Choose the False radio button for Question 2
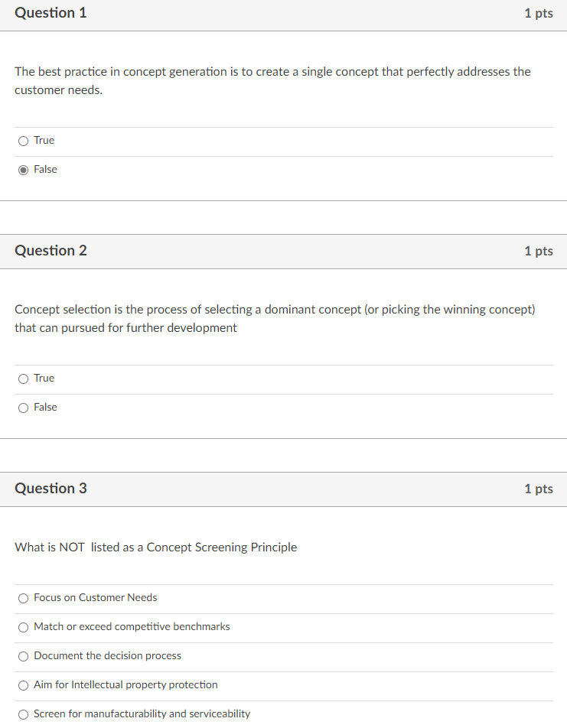The image size is (567, 728). [x=24, y=408]
